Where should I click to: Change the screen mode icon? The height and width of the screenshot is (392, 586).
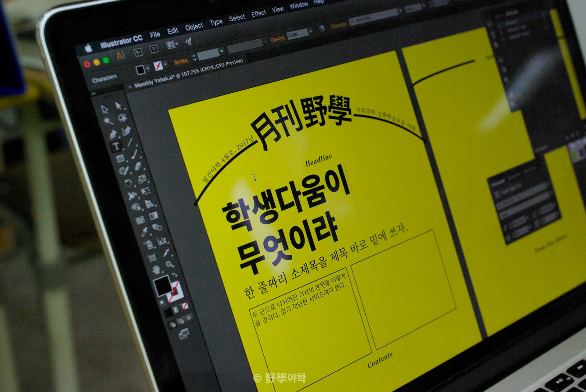pyautogui.click(x=184, y=334)
